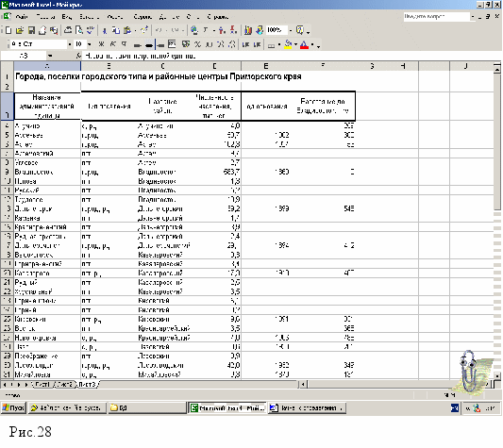The image size is (503, 448).
Task: Apply the yellow fill color
Action: pyautogui.click(x=288, y=44)
